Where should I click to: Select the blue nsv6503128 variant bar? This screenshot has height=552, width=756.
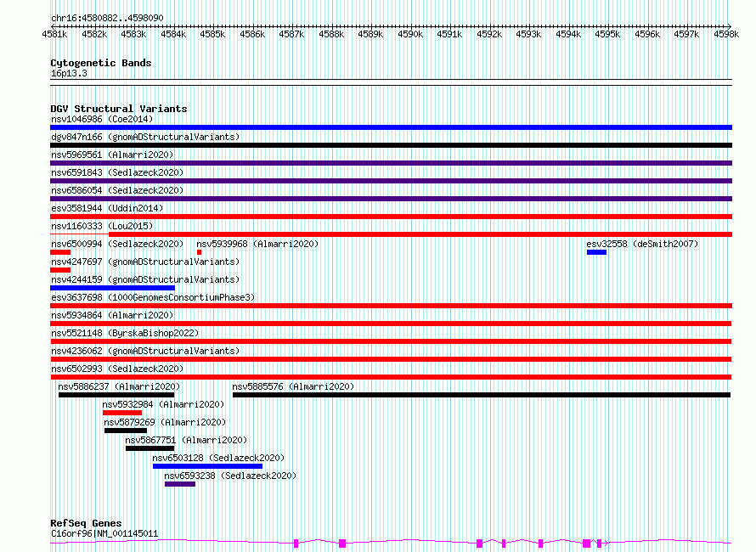click(208, 466)
